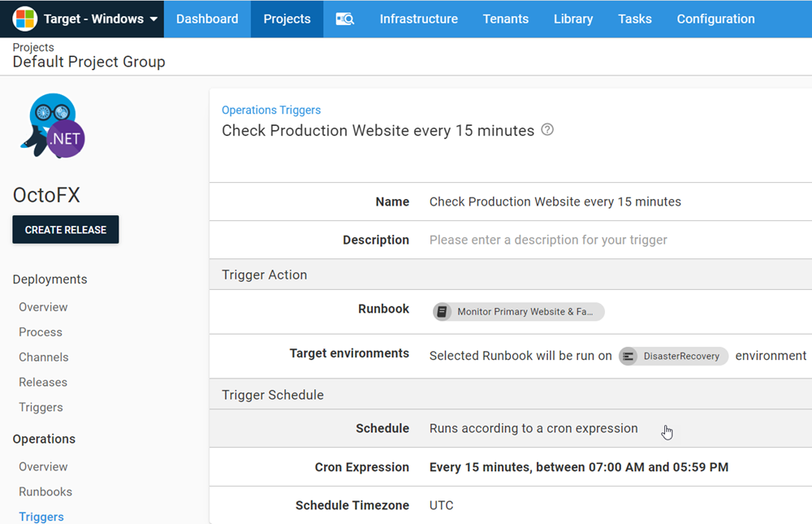The height and width of the screenshot is (524, 812).
Task: Open the Tenants navigation item
Action: coord(505,19)
